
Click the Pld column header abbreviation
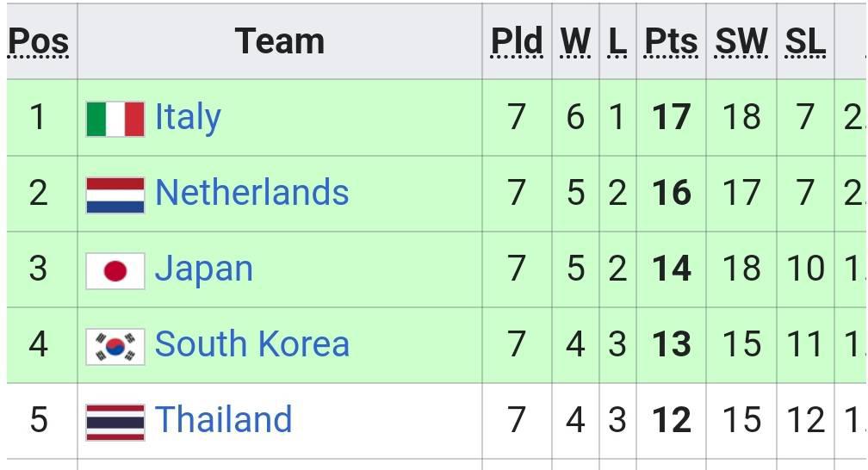(x=517, y=41)
